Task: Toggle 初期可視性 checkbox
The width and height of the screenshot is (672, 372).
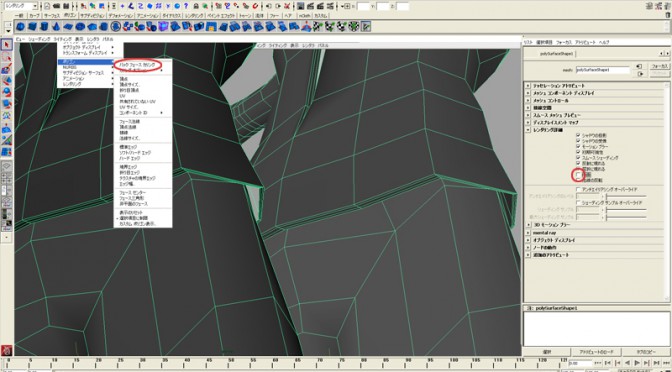Action: point(578,152)
